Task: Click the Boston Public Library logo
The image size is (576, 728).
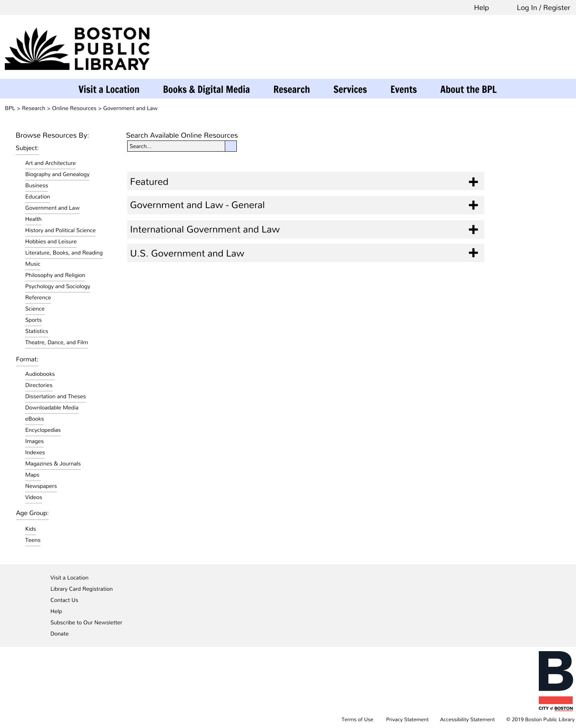Action: 77,49
